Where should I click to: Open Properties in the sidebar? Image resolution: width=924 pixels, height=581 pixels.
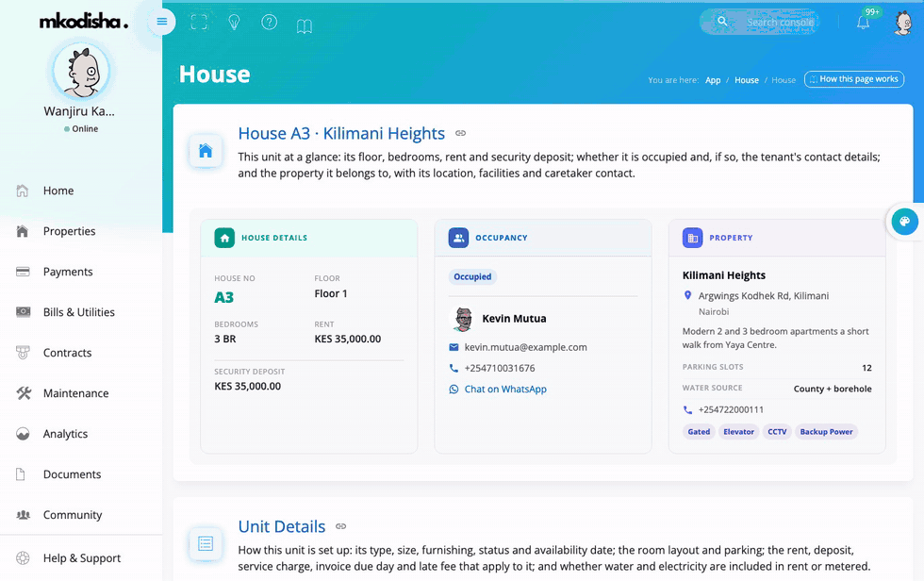click(81, 231)
